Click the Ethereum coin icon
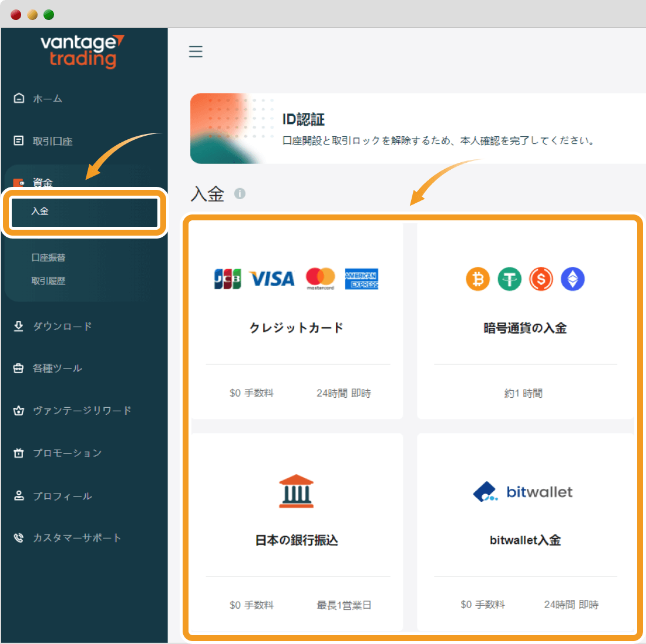This screenshot has width=646, height=644. tap(573, 279)
